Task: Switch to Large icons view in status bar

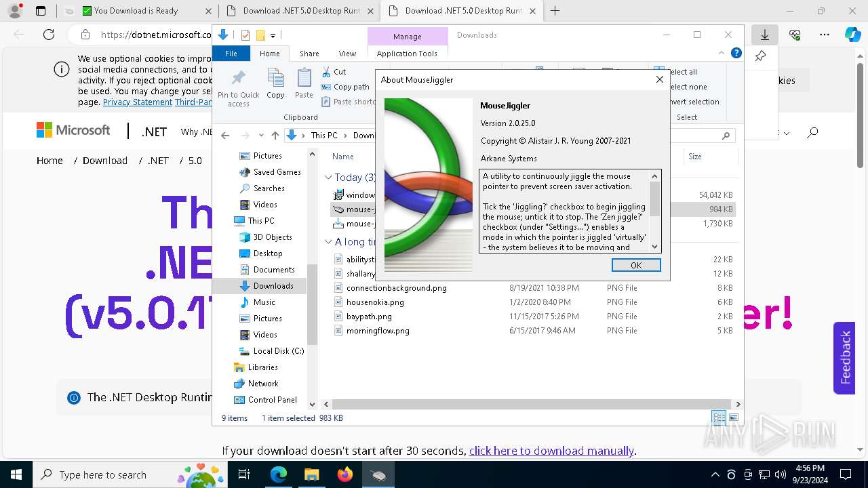Action: 733,418
